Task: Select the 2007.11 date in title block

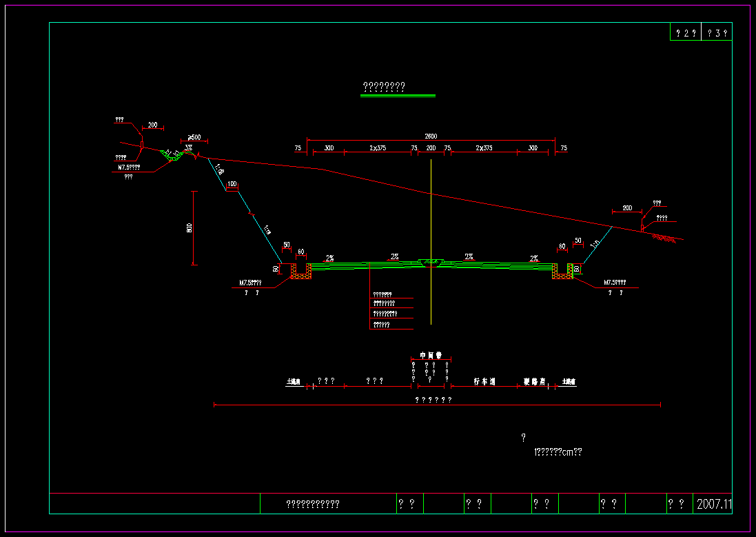Action: 714,504
